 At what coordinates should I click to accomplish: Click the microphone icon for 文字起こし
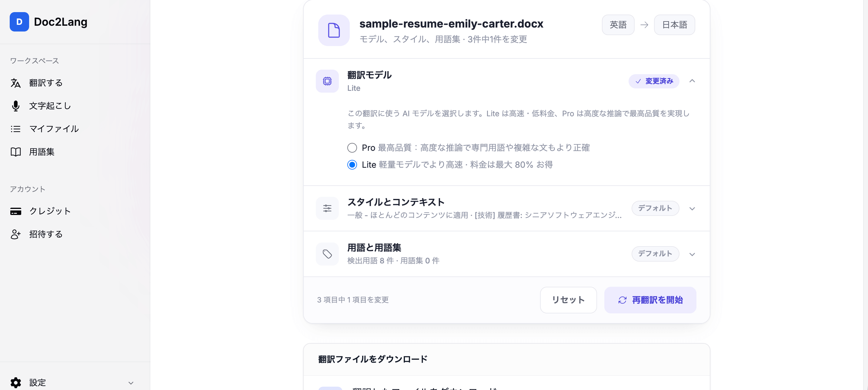15,106
